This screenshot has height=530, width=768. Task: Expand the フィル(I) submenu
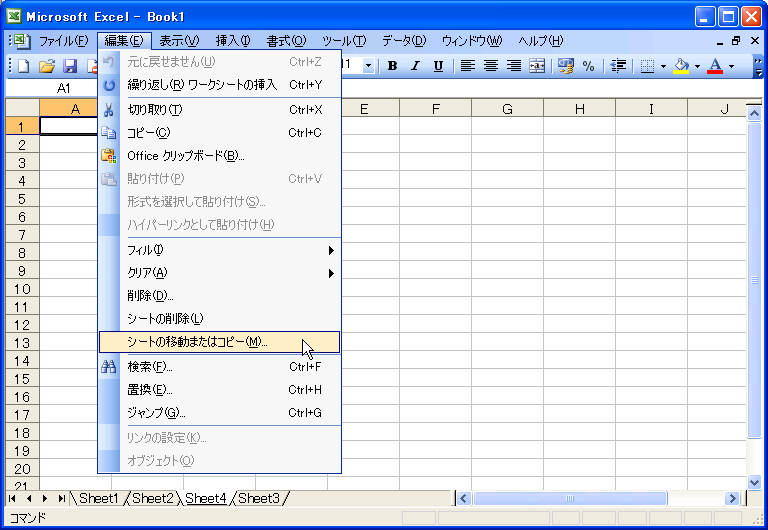click(x=219, y=250)
